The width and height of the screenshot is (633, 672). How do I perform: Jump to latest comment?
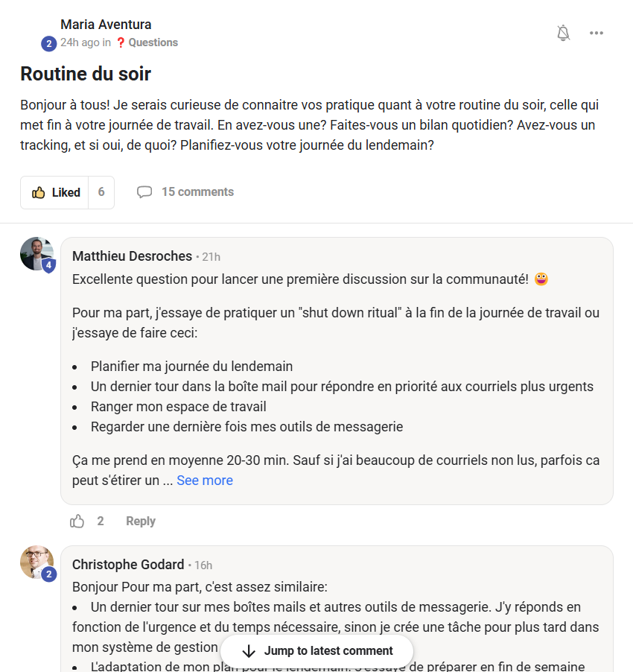tap(328, 651)
